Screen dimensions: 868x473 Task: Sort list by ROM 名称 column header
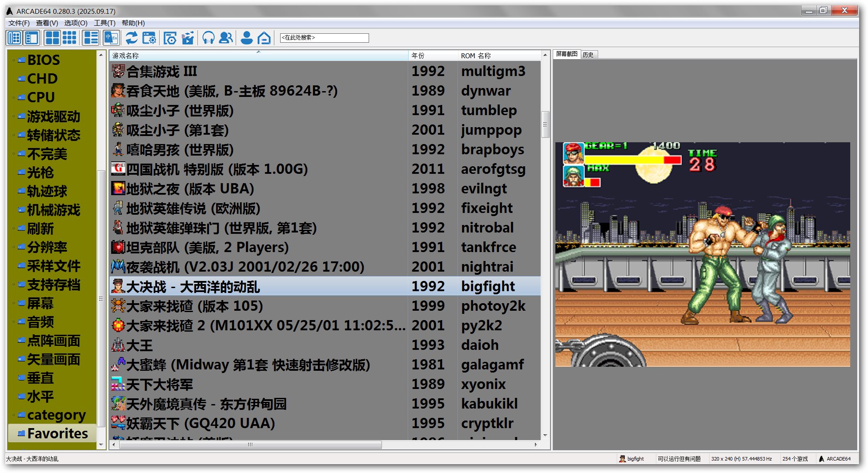click(476, 56)
